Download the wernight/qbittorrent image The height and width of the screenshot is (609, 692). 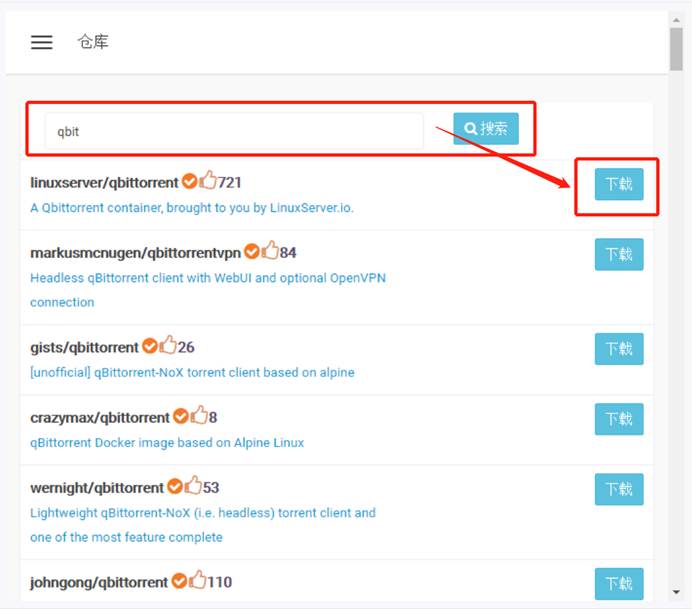[x=619, y=489]
